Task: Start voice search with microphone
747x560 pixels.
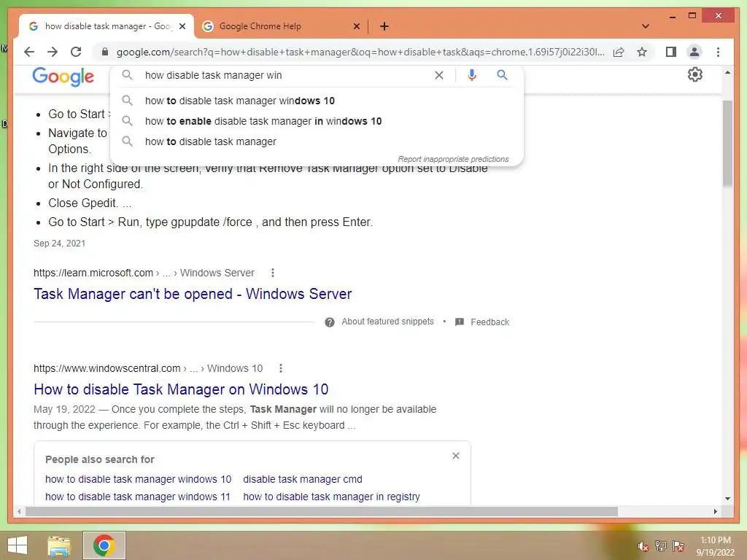Action: click(x=472, y=75)
